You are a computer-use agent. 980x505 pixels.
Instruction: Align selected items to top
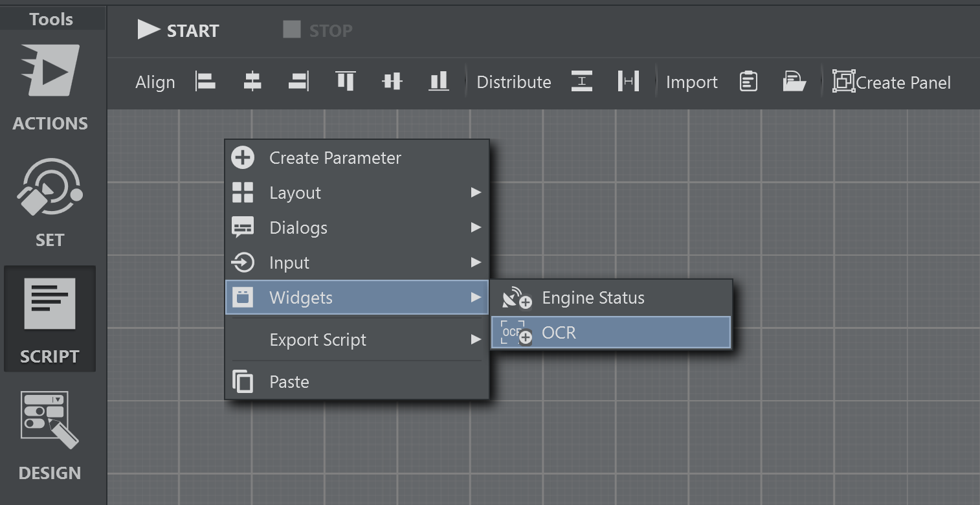345,82
